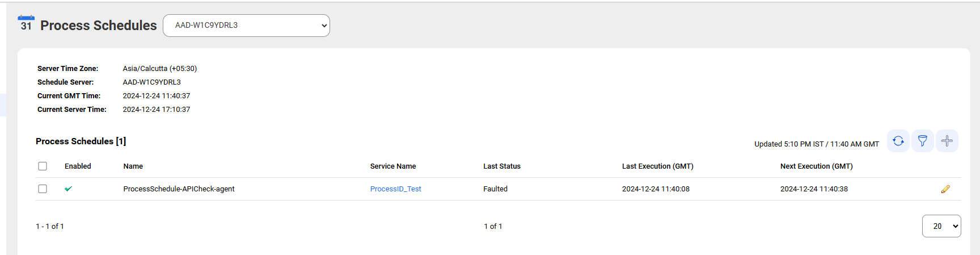Click the Server Time Zone label
This screenshot has height=255, width=980.
(x=68, y=69)
